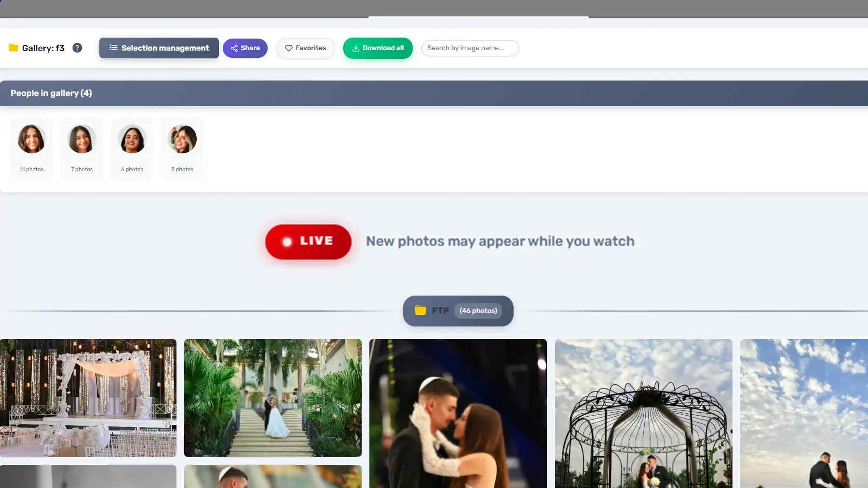
Task: Select the person with 6 photos
Action: (132, 139)
